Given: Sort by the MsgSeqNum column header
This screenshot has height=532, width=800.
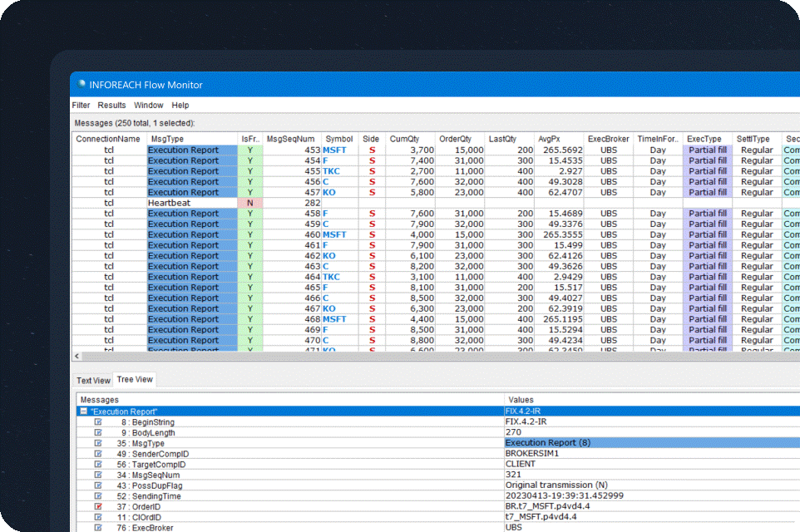Looking at the screenshot, I should pos(290,139).
